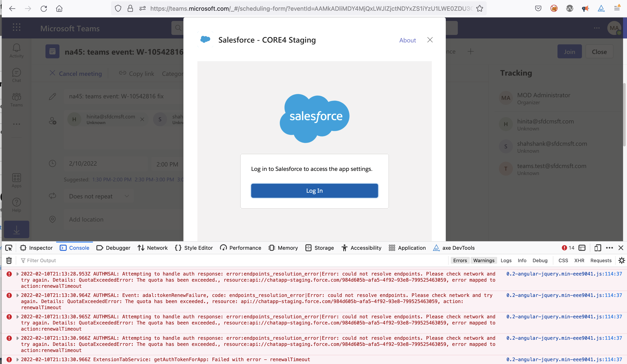627x364 pixels.
Task: Open Chat from the Teams sidebar
Action: tap(16, 75)
